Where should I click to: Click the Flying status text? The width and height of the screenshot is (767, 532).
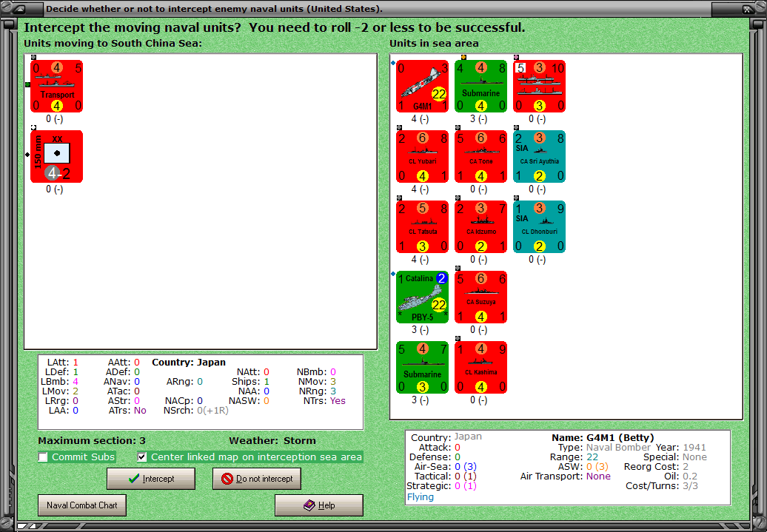tap(421, 496)
